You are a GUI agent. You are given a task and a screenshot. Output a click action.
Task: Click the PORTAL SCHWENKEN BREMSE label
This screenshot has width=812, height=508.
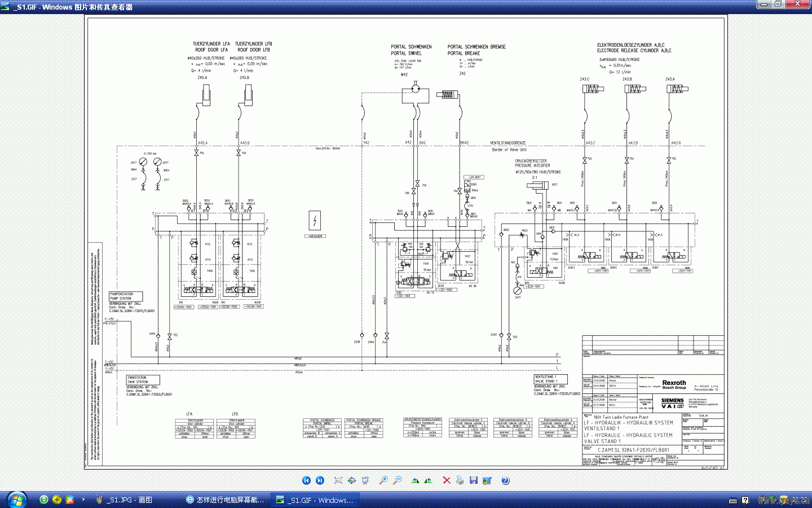click(x=476, y=47)
